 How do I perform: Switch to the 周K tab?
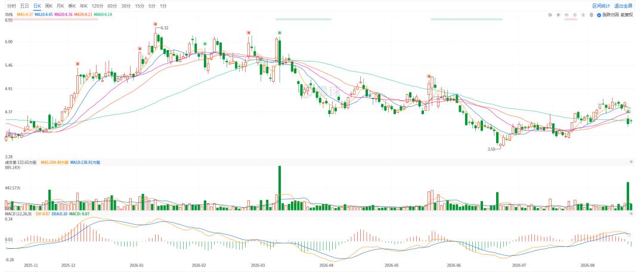coord(49,6)
